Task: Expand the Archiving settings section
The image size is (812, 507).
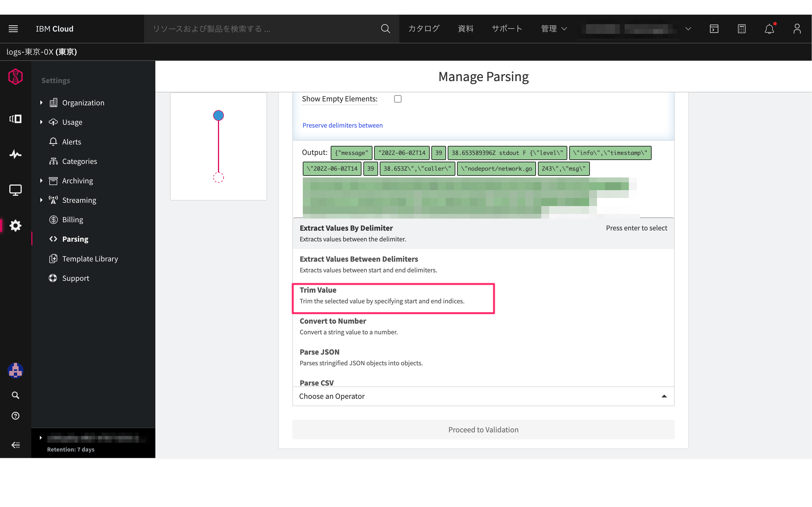Action: tap(41, 181)
